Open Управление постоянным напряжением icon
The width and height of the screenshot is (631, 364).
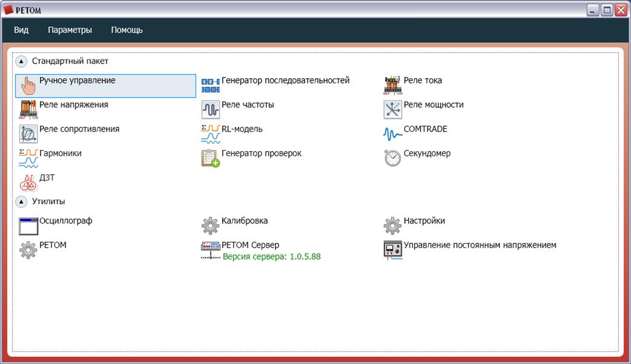click(x=392, y=250)
